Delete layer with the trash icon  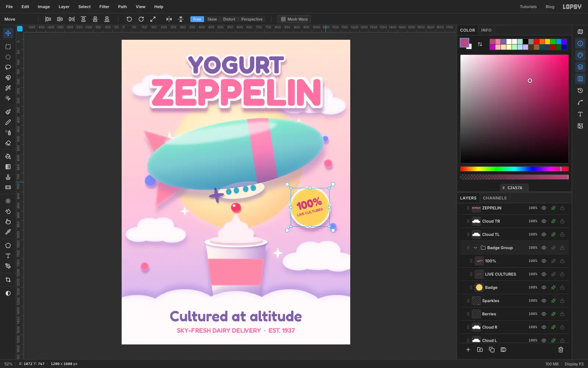click(x=561, y=350)
